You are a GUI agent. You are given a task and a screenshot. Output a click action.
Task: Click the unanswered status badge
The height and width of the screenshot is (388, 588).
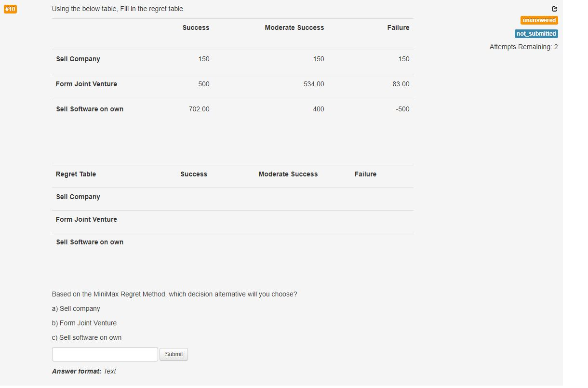(x=539, y=20)
